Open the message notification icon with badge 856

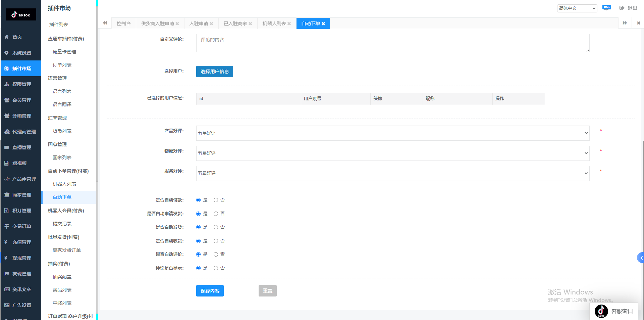[606, 8]
